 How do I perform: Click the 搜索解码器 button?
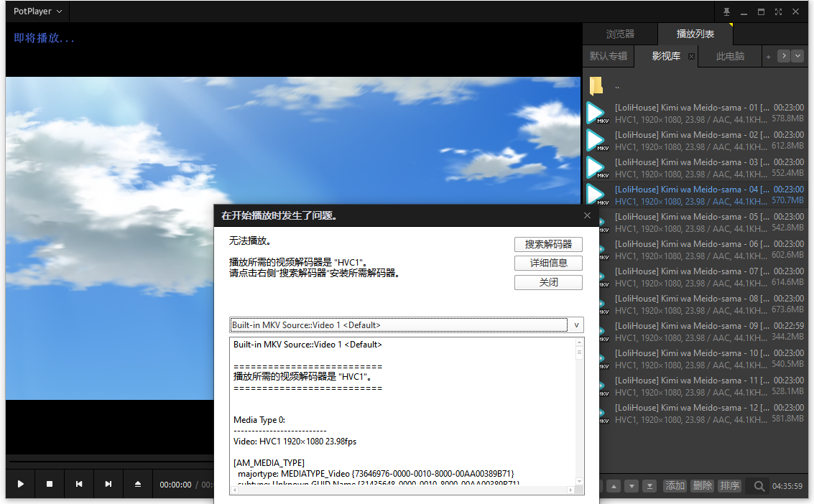pos(548,245)
